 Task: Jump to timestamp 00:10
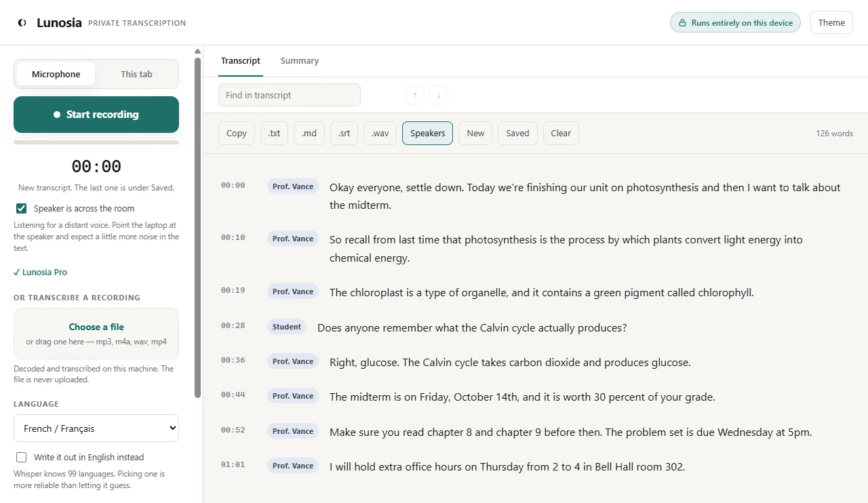233,237
